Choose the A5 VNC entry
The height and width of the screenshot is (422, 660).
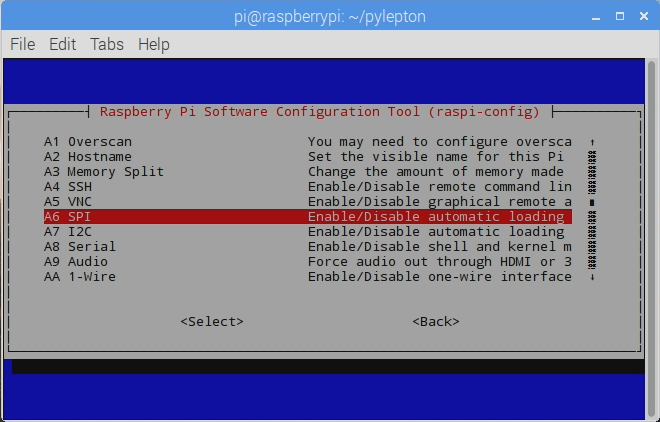click(x=308, y=202)
